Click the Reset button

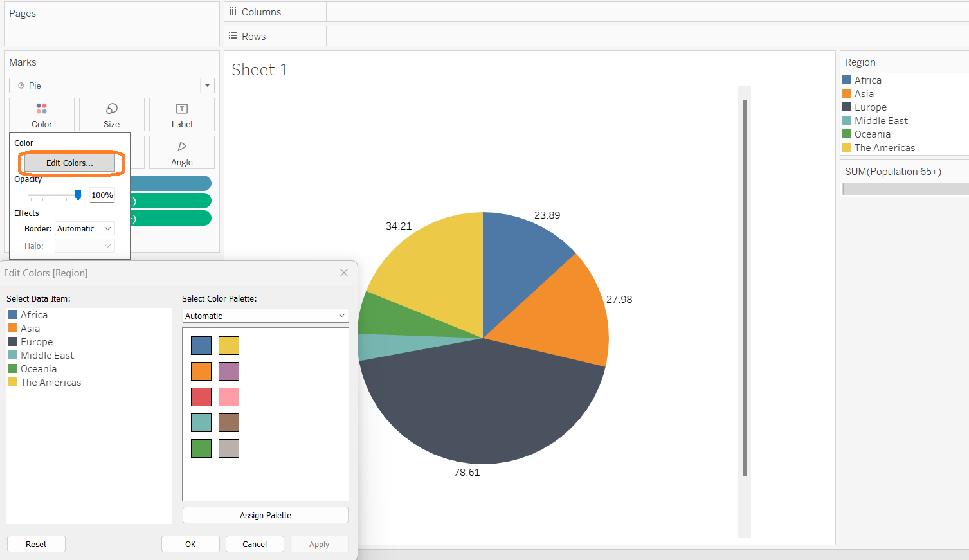pyautogui.click(x=36, y=544)
